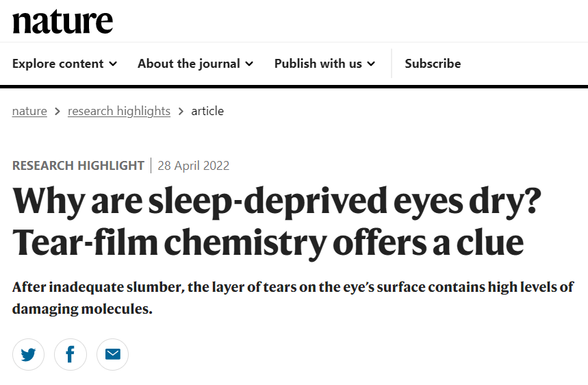Viewport: 588px width, 385px height.
Task: Click the article summary paragraph
Action: [293, 297]
